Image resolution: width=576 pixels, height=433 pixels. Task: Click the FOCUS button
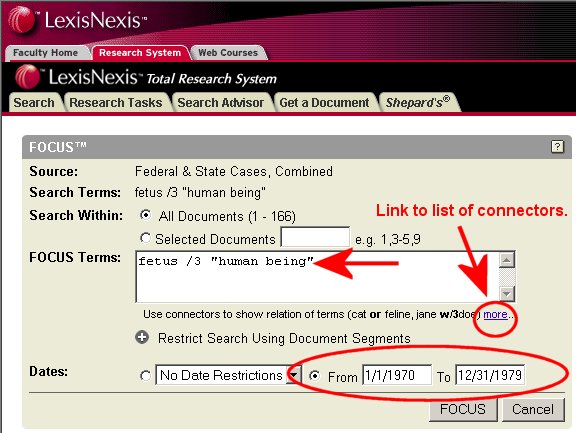click(x=463, y=409)
